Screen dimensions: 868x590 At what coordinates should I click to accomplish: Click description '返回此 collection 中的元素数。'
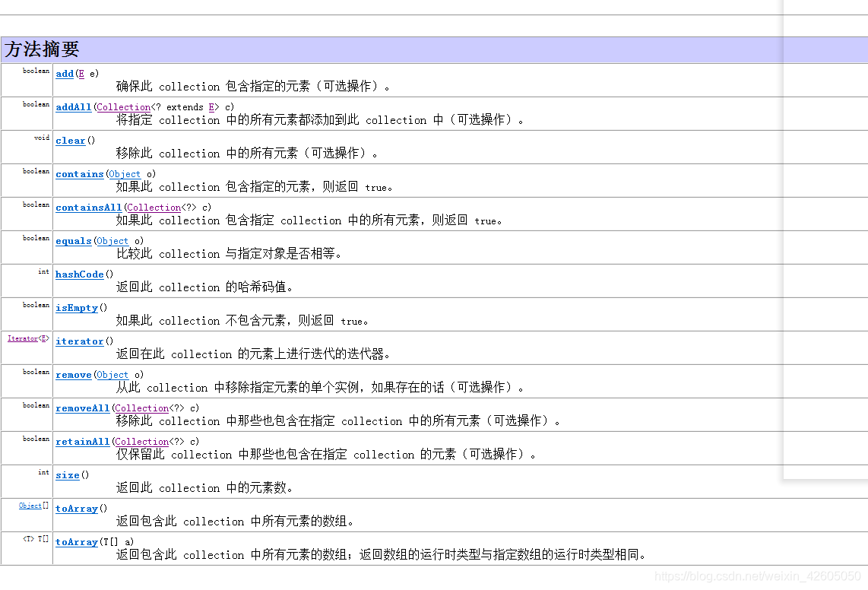click(x=204, y=487)
